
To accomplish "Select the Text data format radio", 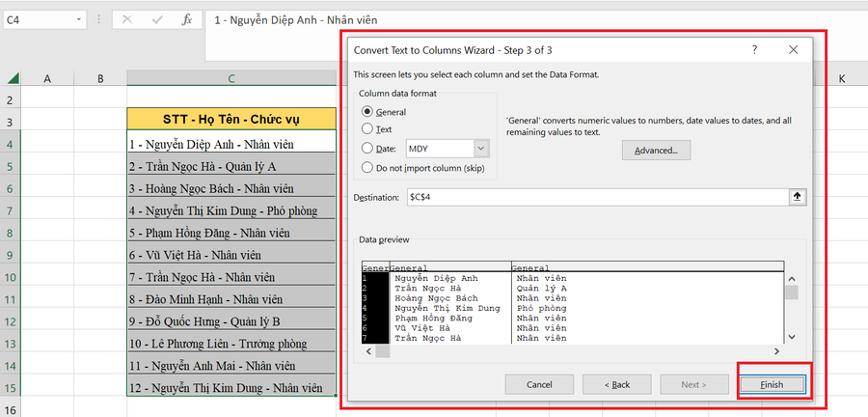I will tap(367, 129).
